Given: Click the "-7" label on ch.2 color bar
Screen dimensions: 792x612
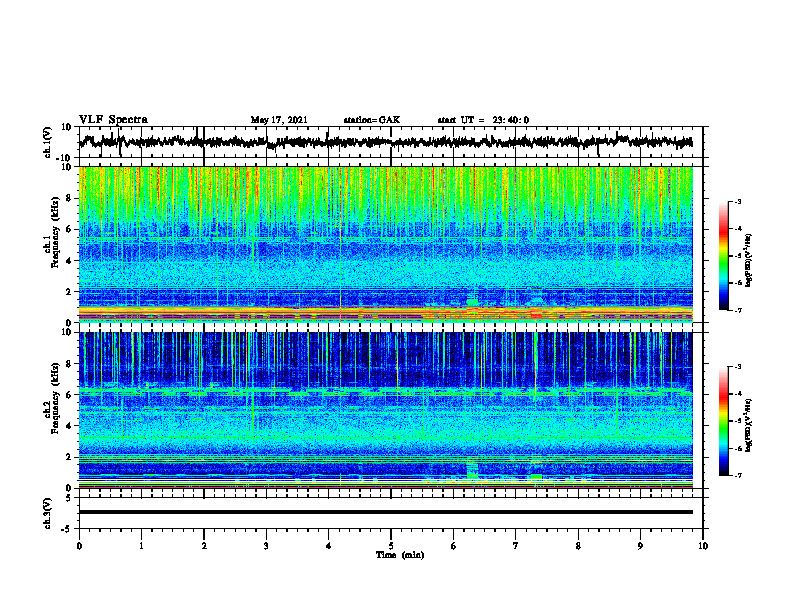Looking at the screenshot, I should coord(737,475).
